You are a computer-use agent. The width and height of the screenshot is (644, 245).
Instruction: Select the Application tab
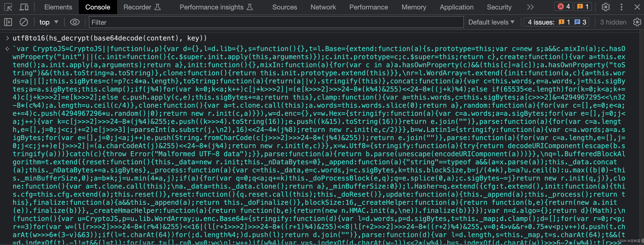(x=457, y=7)
